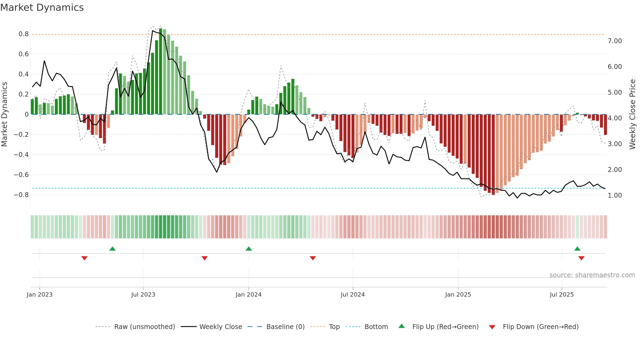This screenshot has width=644, height=362.
Task: Select the green flip-up marker at Jan 2024
Action: click(249, 249)
